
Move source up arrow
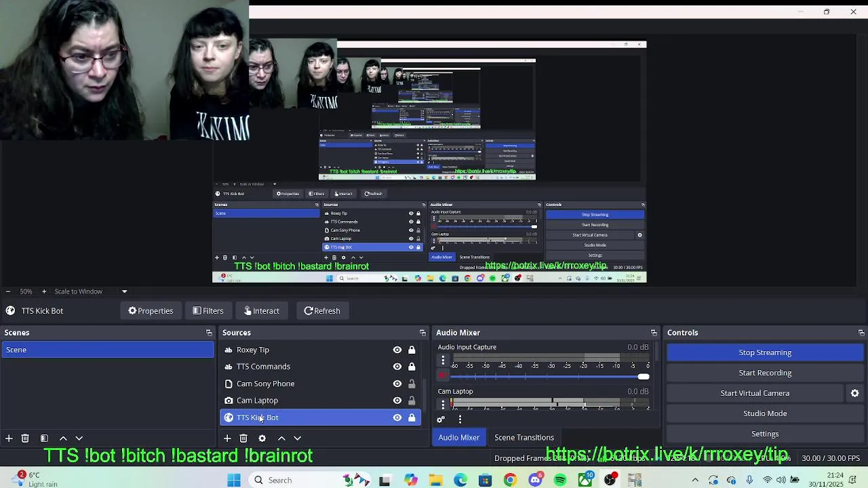coord(281,439)
